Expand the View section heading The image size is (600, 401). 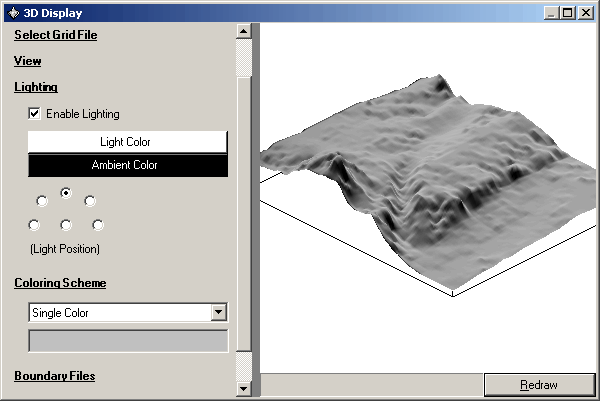pyautogui.click(x=28, y=61)
